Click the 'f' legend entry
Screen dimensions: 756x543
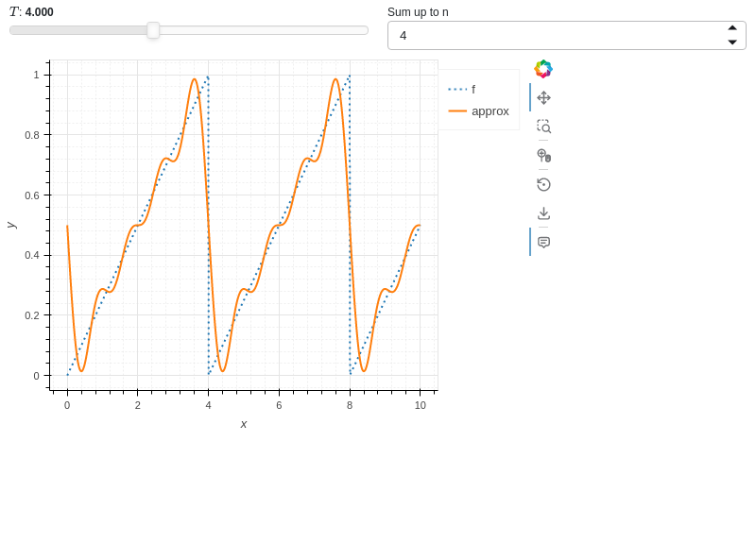click(461, 89)
